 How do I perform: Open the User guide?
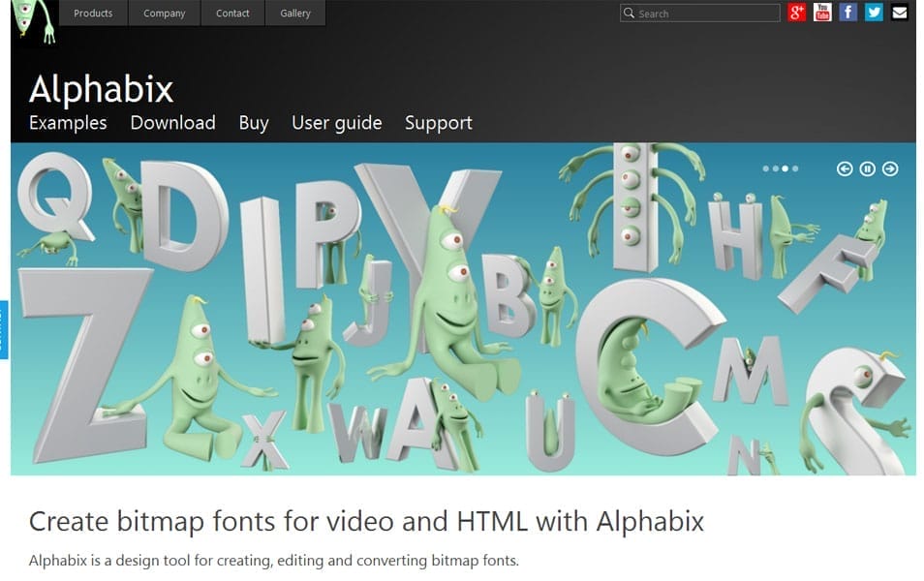[x=336, y=123]
